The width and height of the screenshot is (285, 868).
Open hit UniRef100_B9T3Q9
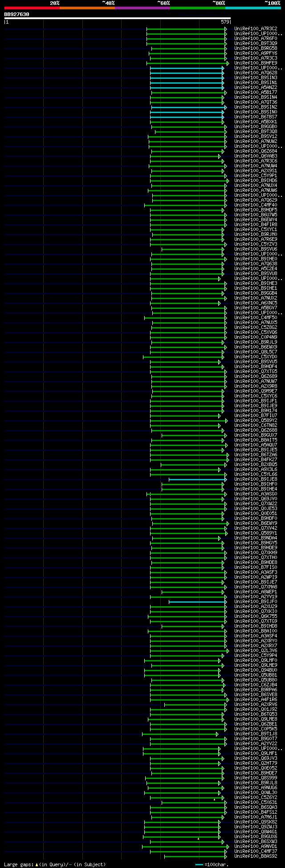[256, 44]
